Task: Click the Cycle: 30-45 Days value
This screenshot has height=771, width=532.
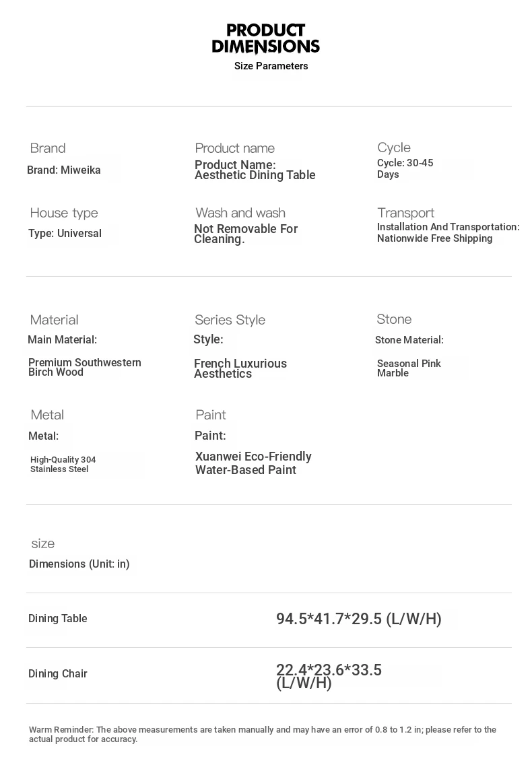Action: 405,168
